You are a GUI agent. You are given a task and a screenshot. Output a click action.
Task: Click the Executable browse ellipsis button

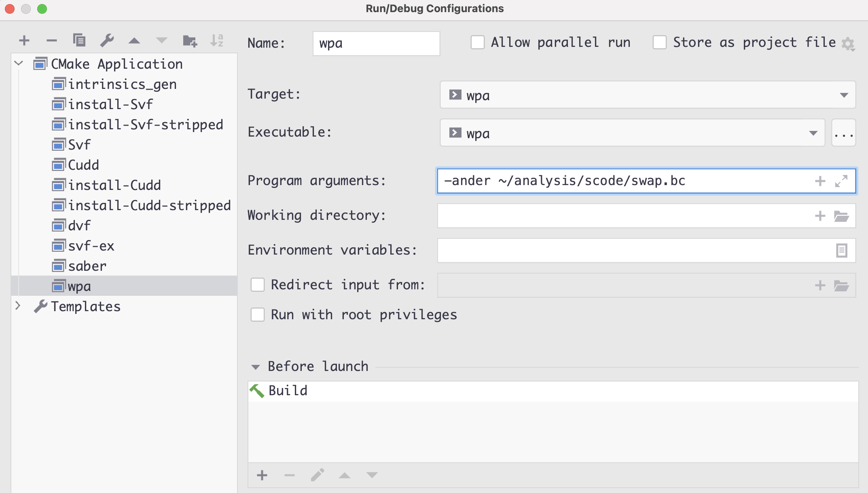click(x=844, y=133)
